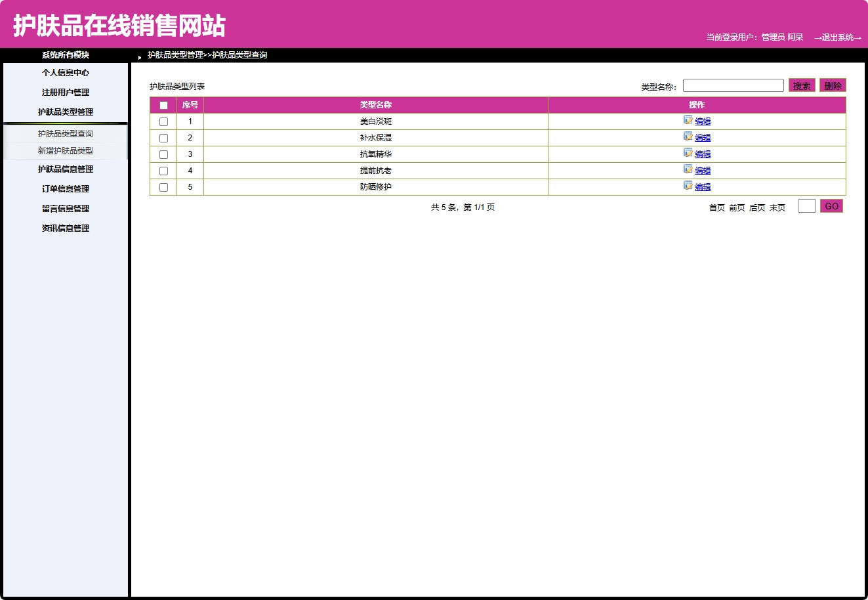Click the edit icon in the 提前抗老 row
This screenshot has height=600, width=868.
point(688,170)
